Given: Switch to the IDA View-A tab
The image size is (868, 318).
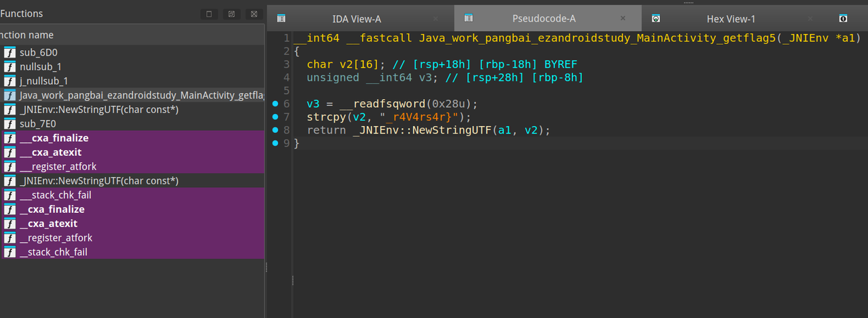Looking at the screenshot, I should pos(356,19).
